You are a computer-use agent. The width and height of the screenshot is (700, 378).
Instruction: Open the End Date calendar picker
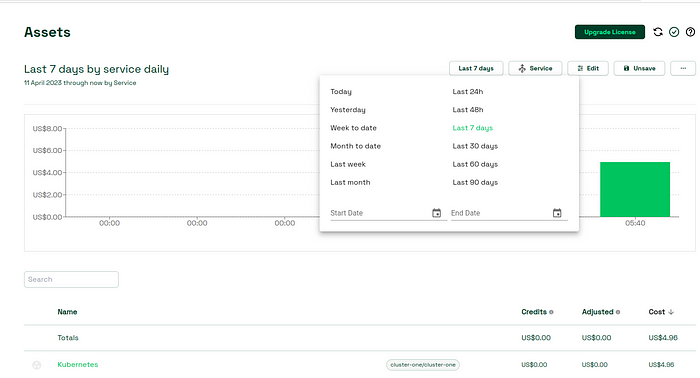pos(557,213)
